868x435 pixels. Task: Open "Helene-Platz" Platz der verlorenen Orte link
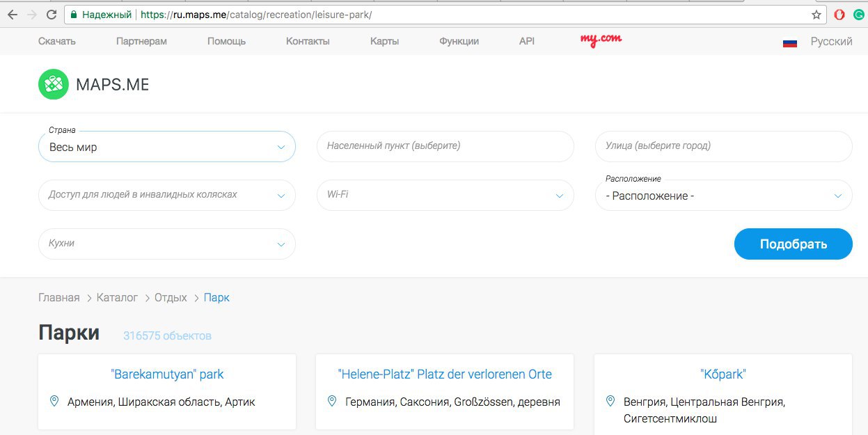(445, 374)
